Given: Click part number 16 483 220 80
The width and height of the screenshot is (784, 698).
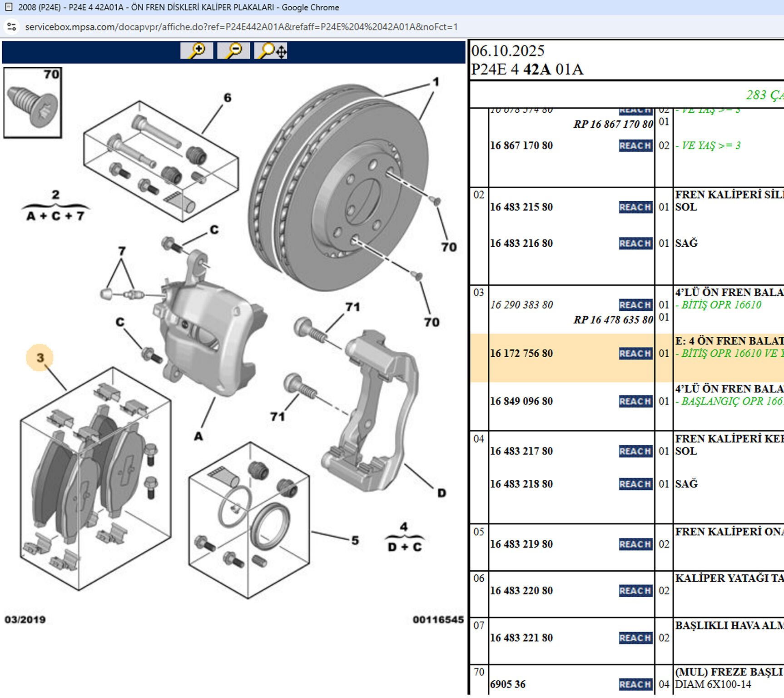Looking at the screenshot, I should [x=521, y=591].
